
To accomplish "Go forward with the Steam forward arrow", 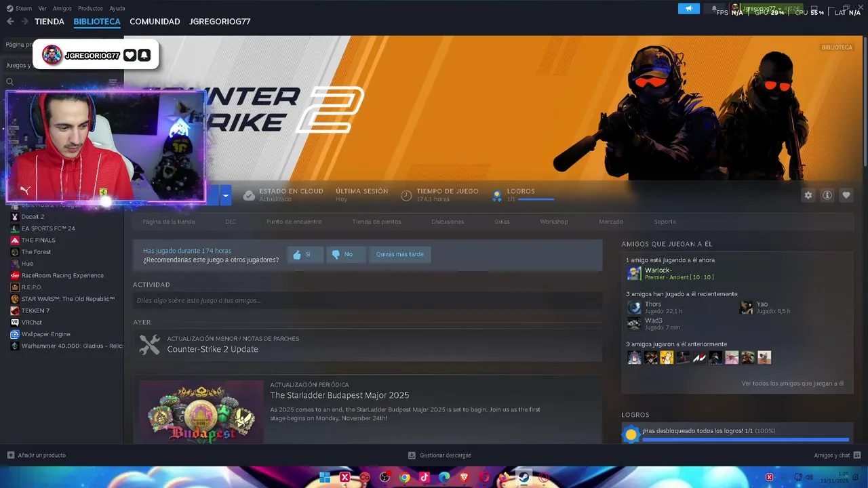I will [x=24, y=22].
